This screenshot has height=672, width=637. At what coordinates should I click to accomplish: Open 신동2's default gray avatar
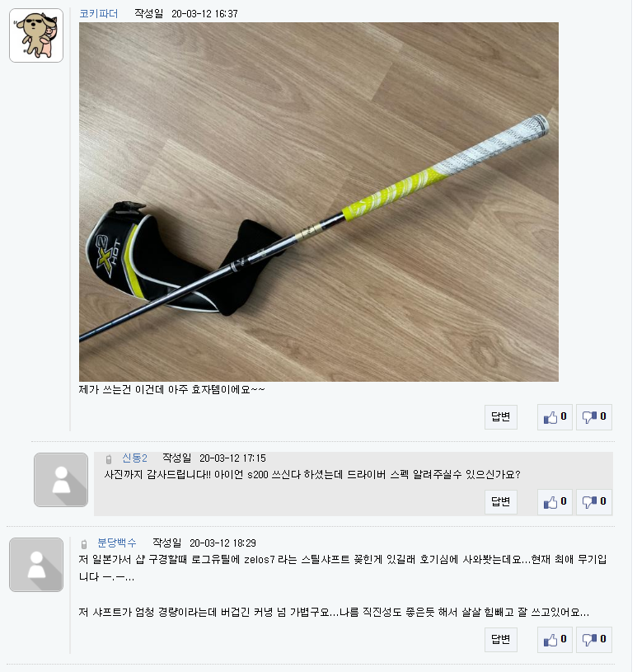61,480
